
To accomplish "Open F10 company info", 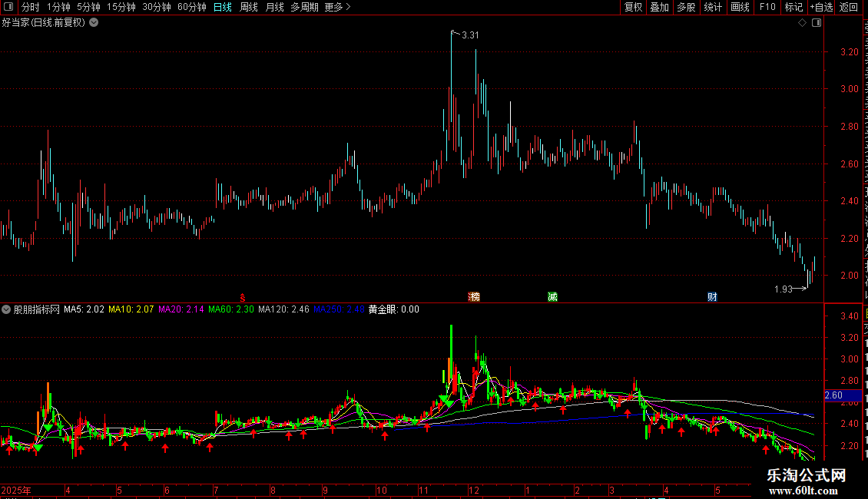I will [767, 7].
